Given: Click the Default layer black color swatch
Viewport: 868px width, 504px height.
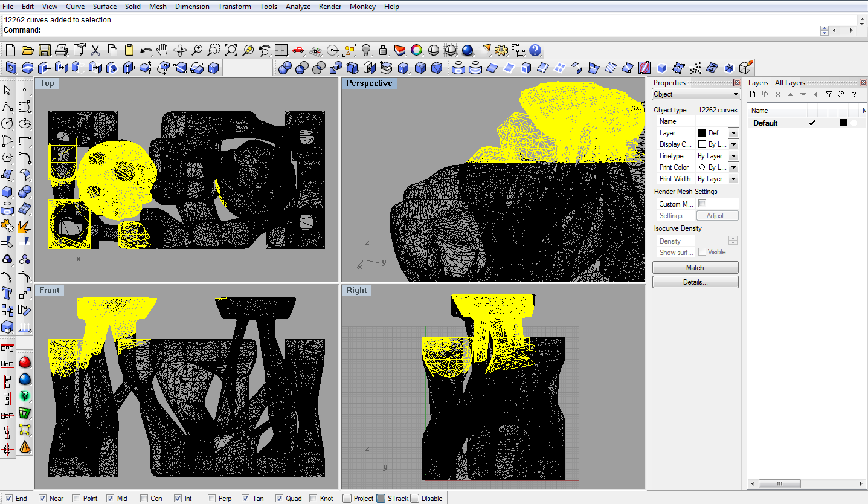Looking at the screenshot, I should point(843,123).
